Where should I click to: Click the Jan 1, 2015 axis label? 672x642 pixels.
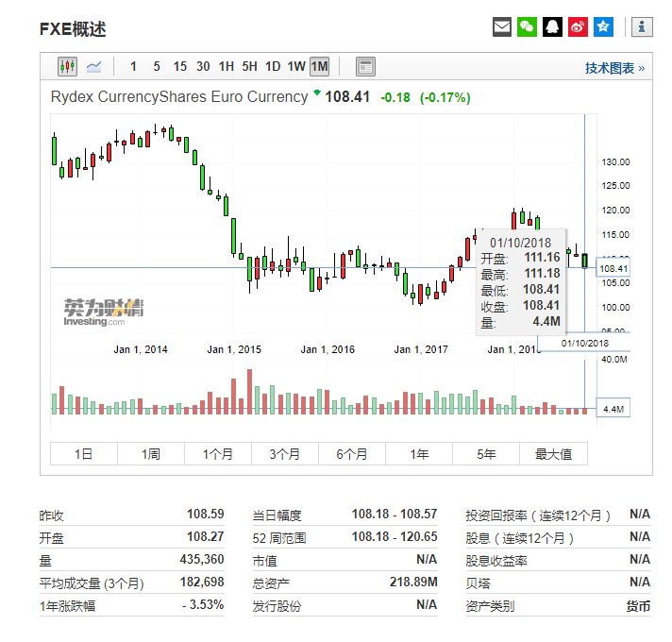(x=234, y=349)
